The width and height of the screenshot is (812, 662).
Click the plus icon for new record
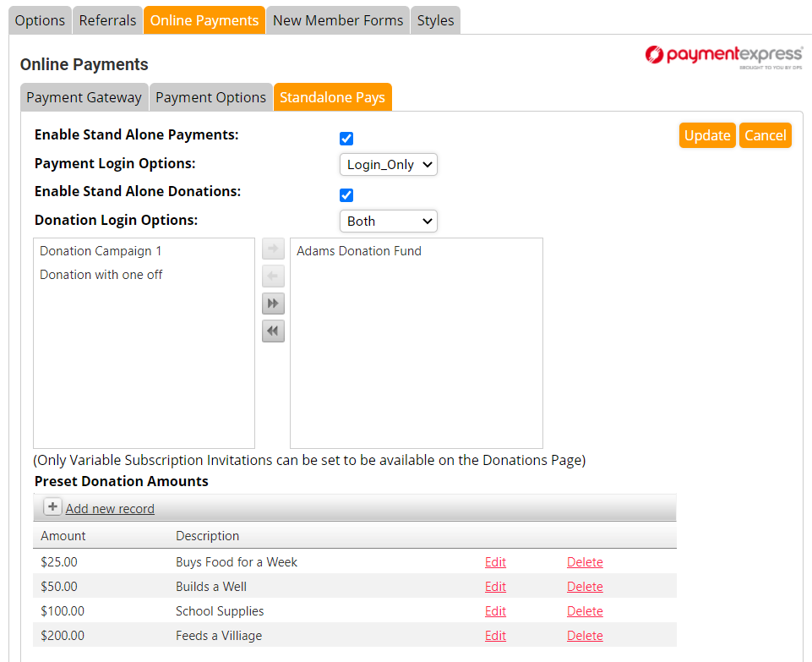52,507
